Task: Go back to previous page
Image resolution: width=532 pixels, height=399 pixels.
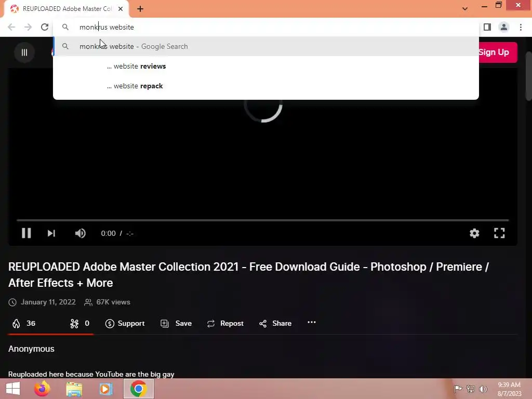Action: 11,27
